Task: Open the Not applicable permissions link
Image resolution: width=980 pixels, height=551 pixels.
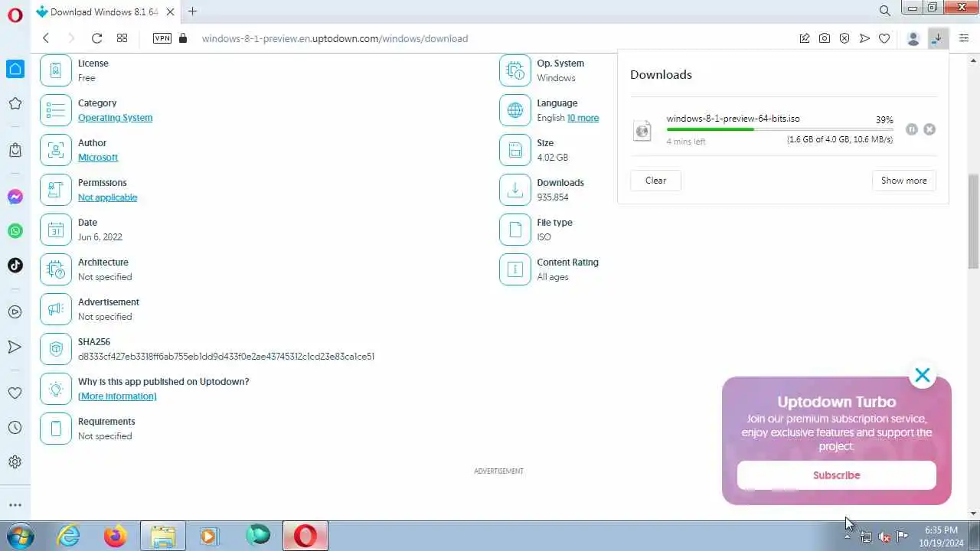Action: point(107,197)
